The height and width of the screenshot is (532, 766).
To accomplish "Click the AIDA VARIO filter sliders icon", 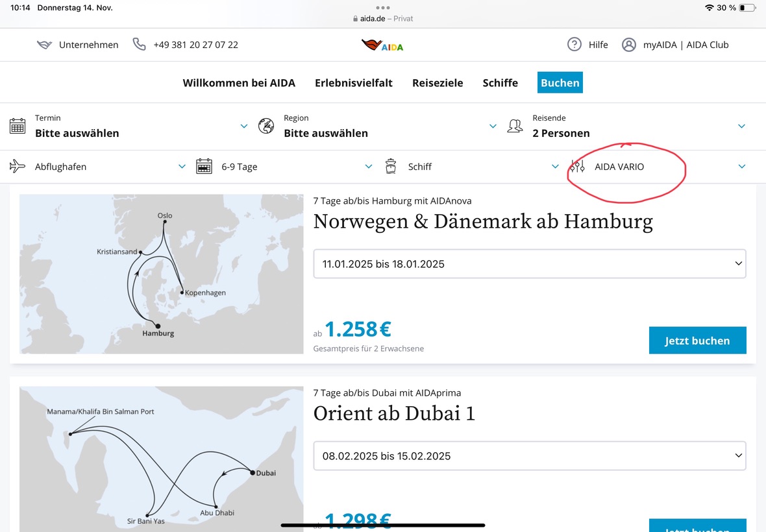I will 577,167.
